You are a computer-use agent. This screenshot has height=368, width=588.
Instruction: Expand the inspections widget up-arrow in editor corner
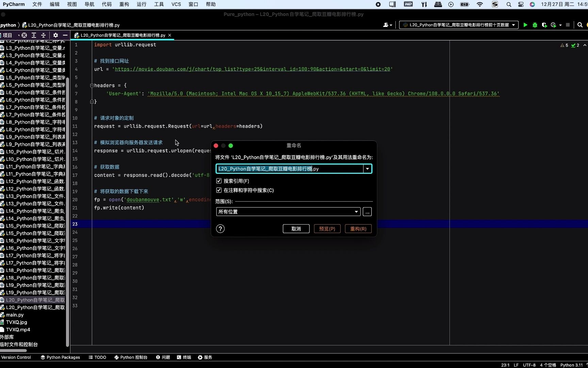(585, 45)
